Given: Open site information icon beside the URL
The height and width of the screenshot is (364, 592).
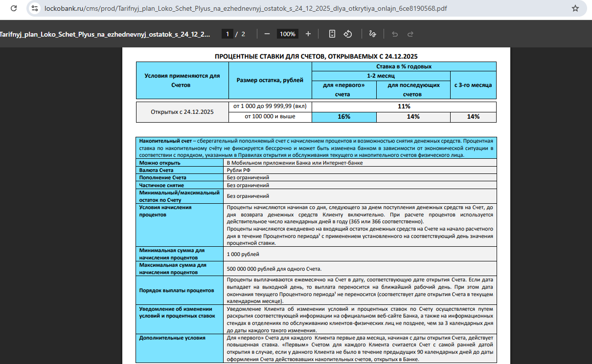Looking at the screenshot, I should click(x=34, y=8).
